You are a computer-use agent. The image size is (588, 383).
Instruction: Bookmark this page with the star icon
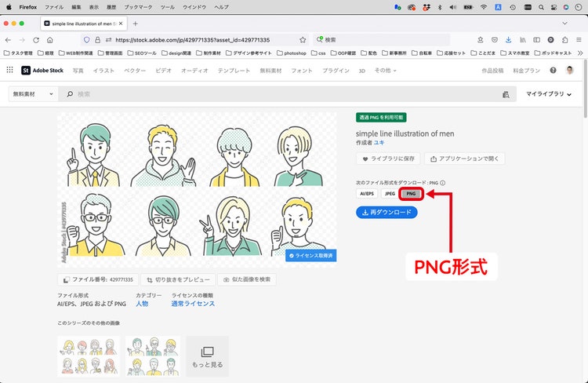[x=303, y=40]
